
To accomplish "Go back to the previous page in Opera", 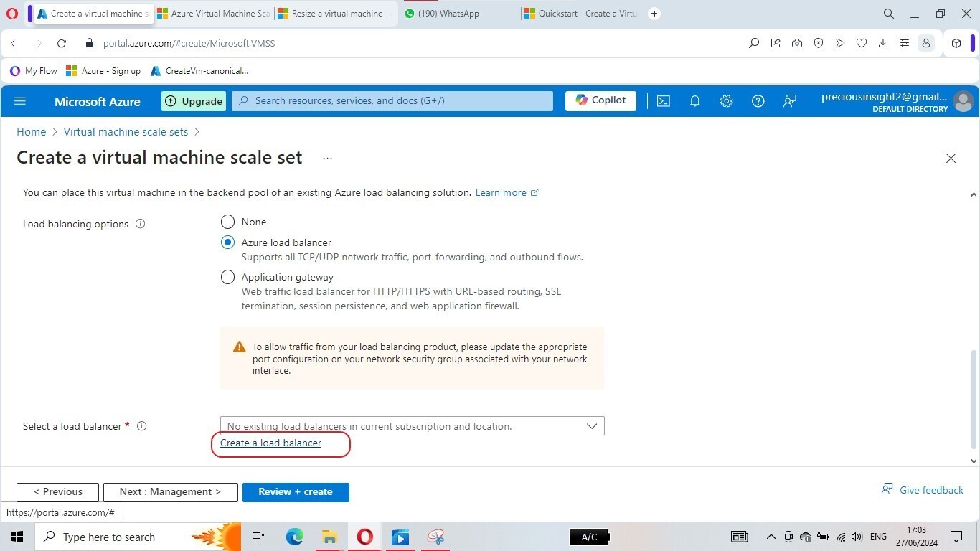I will click(13, 43).
